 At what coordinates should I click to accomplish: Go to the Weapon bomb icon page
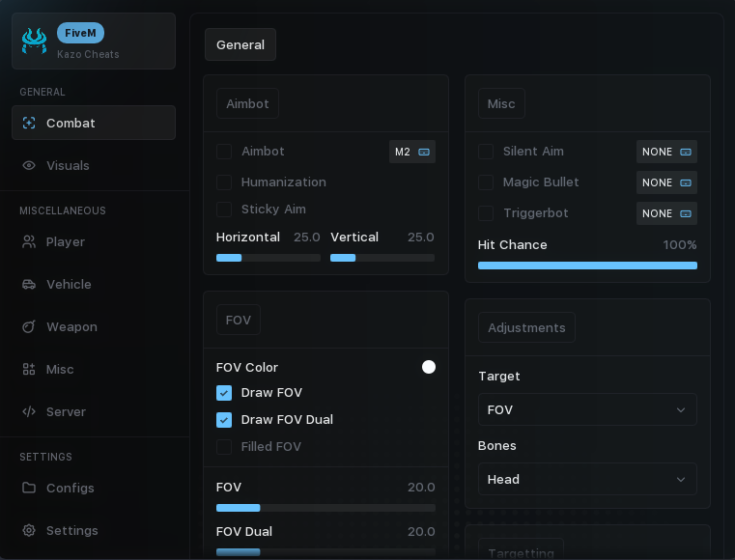(29, 326)
